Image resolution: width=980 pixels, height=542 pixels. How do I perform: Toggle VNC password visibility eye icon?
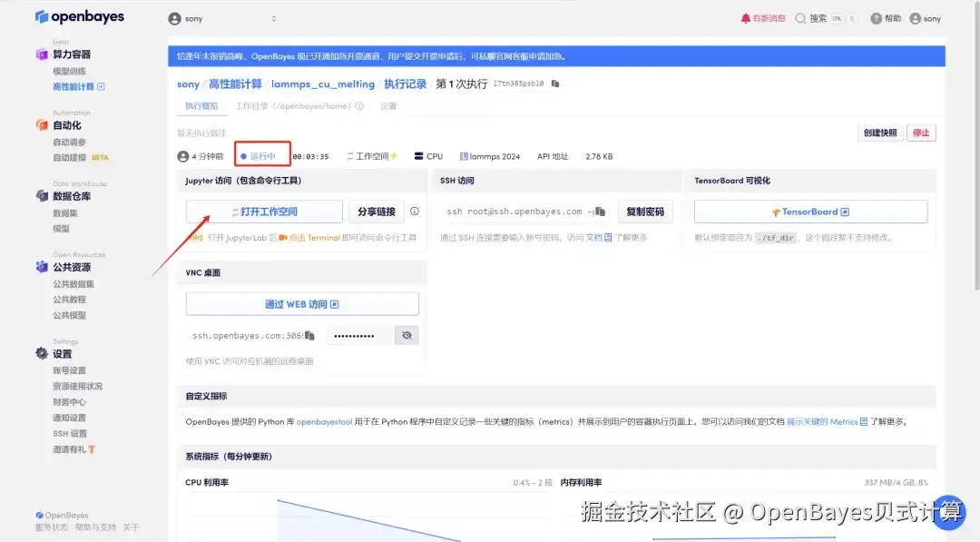(407, 336)
